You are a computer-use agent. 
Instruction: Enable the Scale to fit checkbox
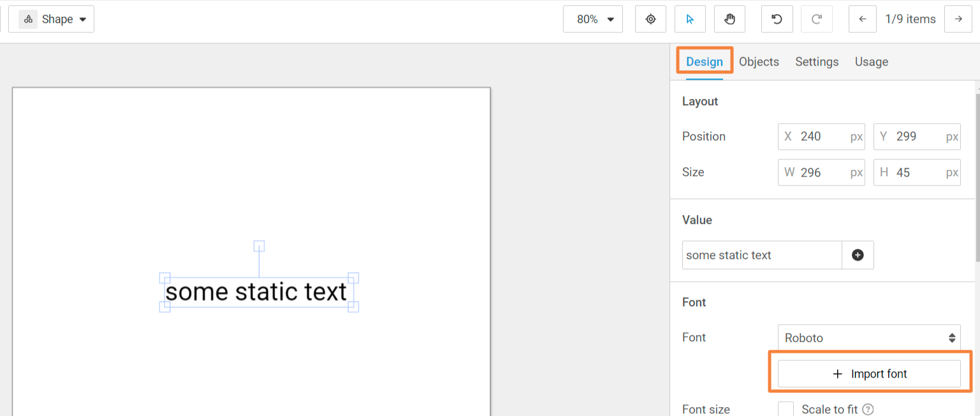pos(786,409)
